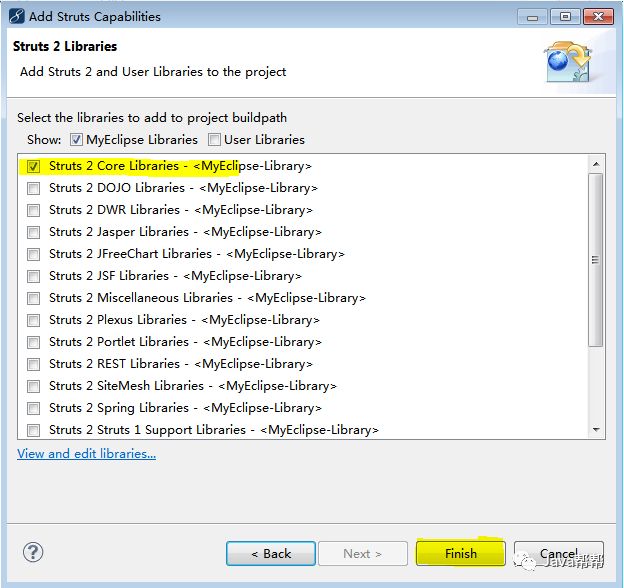Uncheck Struts 2 Core Libraries checkbox
Viewport: 624px width, 588px height.
coord(33,166)
